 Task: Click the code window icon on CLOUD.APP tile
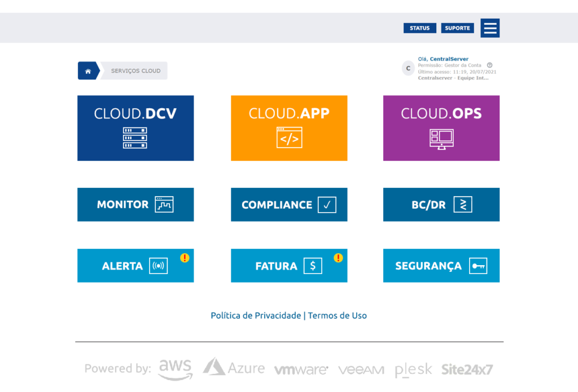click(289, 137)
